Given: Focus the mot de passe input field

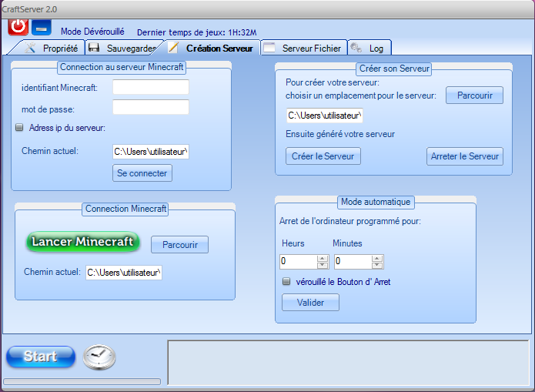Looking at the screenshot, I should pyautogui.click(x=151, y=107).
